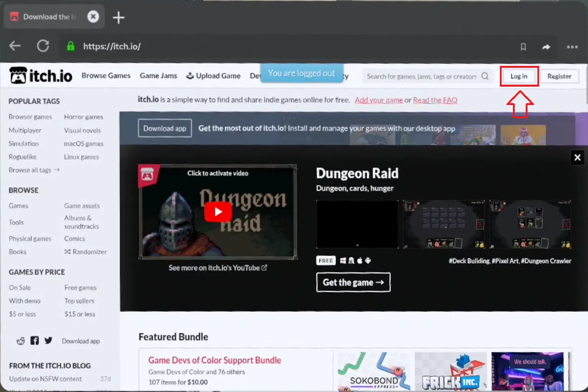The width and height of the screenshot is (588, 392).
Task: Click the sidebar Download app link
Action: click(81, 341)
